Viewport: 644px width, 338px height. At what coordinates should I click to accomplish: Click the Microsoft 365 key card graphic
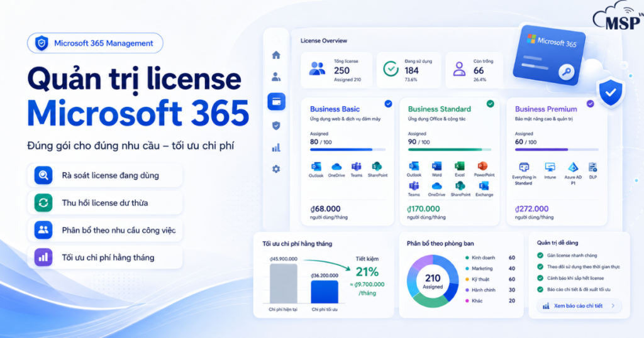pos(550,56)
